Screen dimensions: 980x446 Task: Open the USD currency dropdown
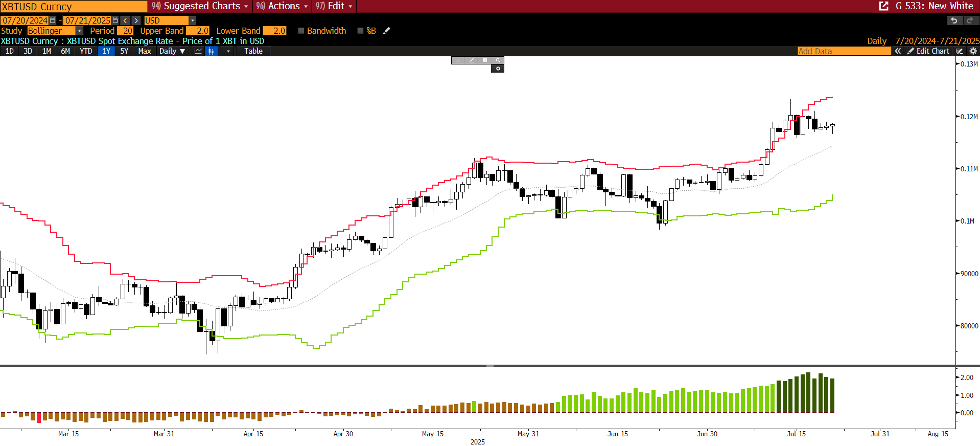[193, 20]
